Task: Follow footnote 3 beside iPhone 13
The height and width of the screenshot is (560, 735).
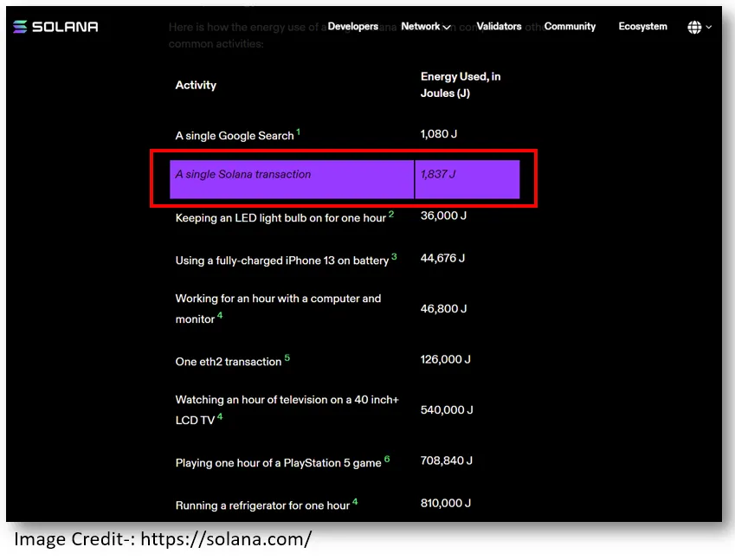Action: (x=394, y=257)
